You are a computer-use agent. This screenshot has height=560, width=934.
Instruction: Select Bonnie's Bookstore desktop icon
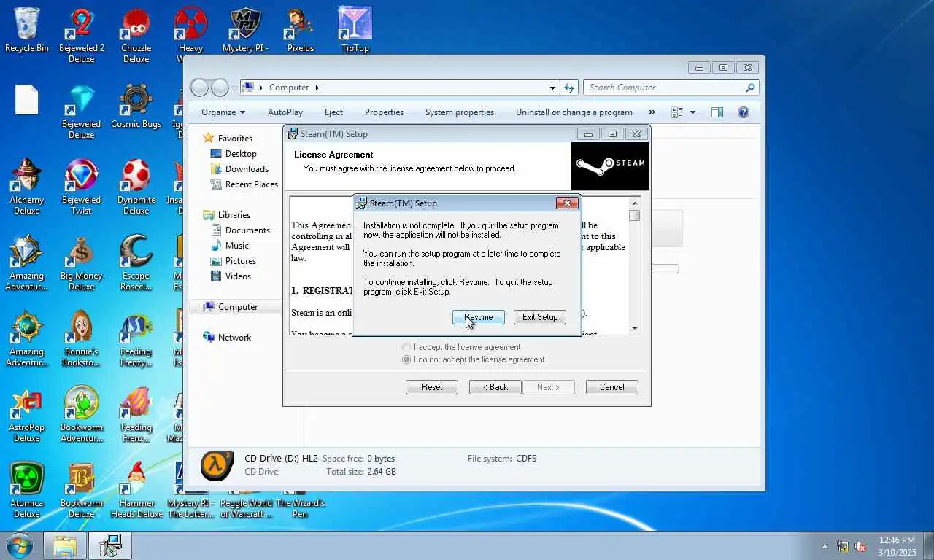tap(82, 339)
